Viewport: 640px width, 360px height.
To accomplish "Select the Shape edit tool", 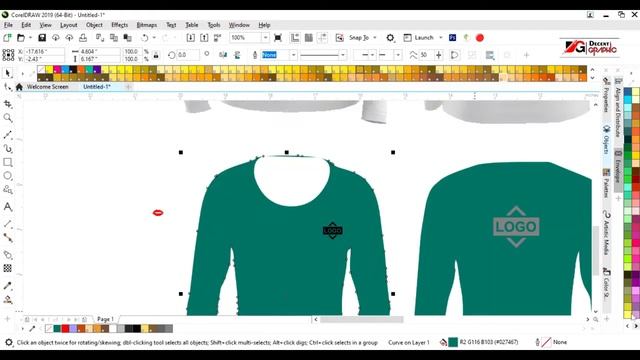I will point(7,87).
